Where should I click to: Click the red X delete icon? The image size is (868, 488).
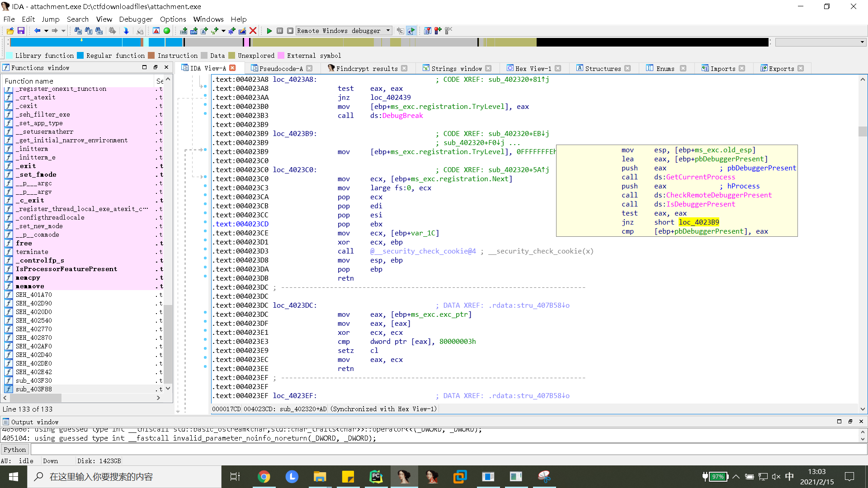coord(253,31)
